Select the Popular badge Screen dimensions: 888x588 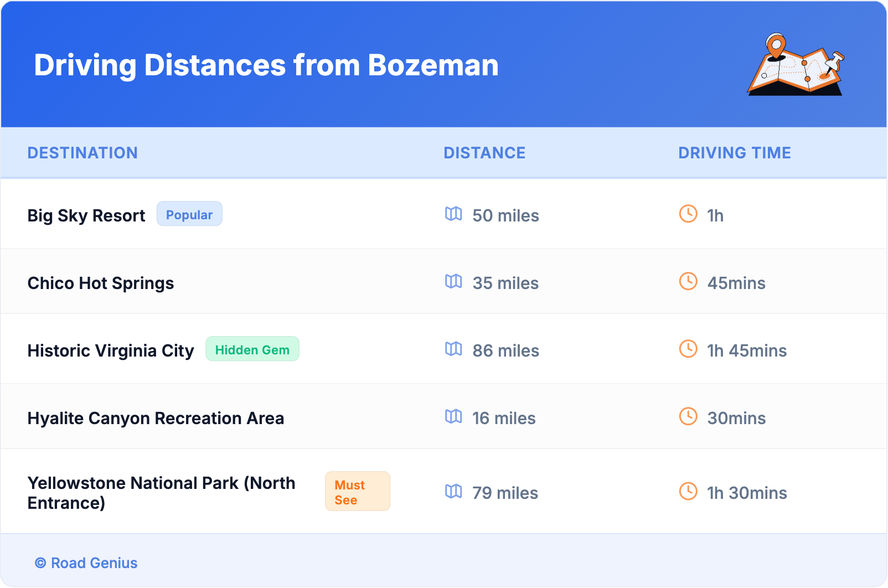(189, 214)
